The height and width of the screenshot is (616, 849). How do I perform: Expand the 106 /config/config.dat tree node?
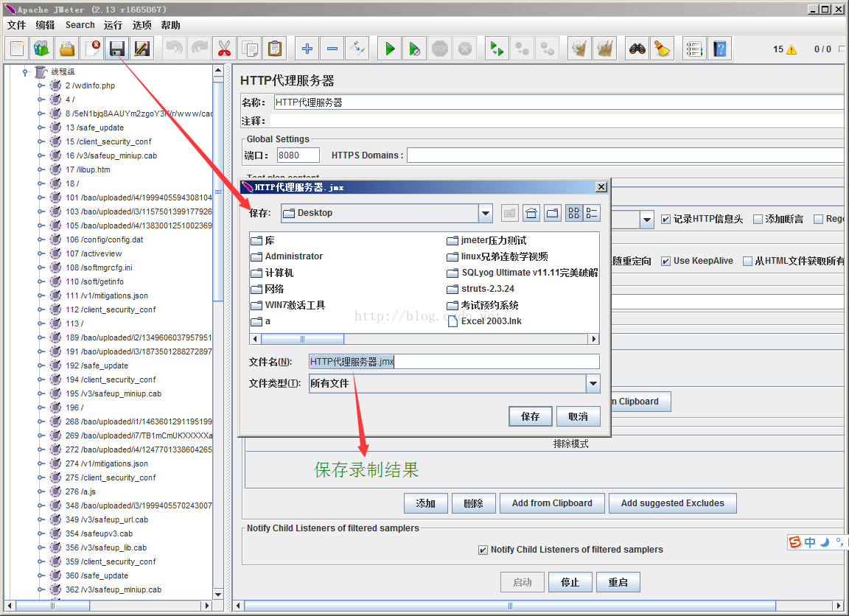41,239
